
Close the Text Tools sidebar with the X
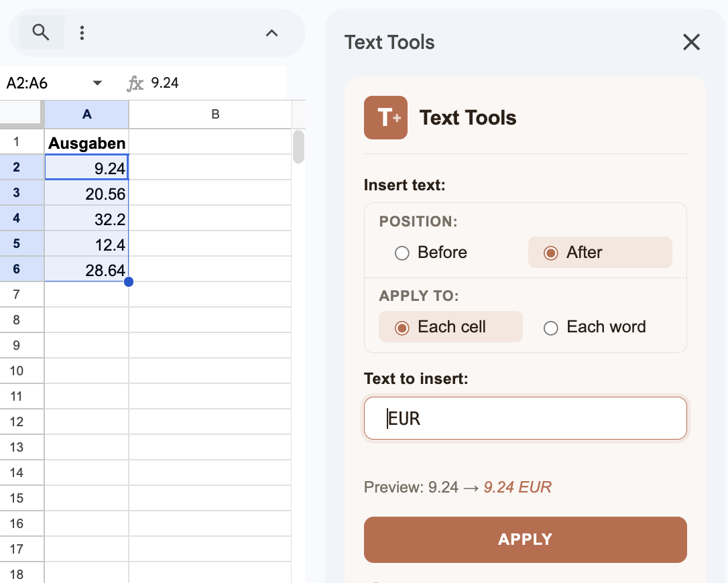tap(691, 42)
